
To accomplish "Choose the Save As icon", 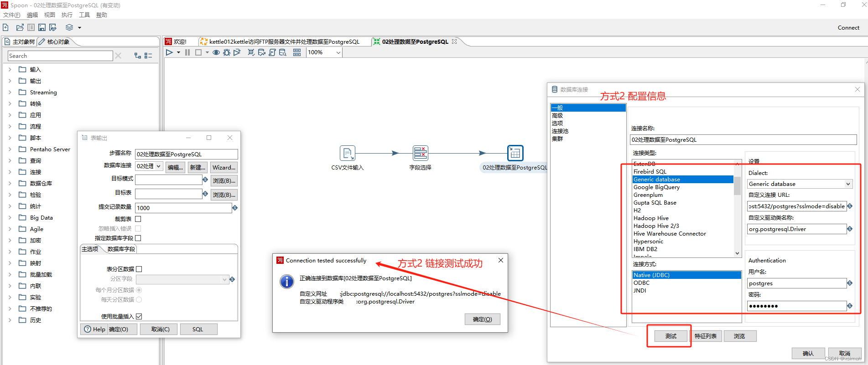I will click(53, 27).
